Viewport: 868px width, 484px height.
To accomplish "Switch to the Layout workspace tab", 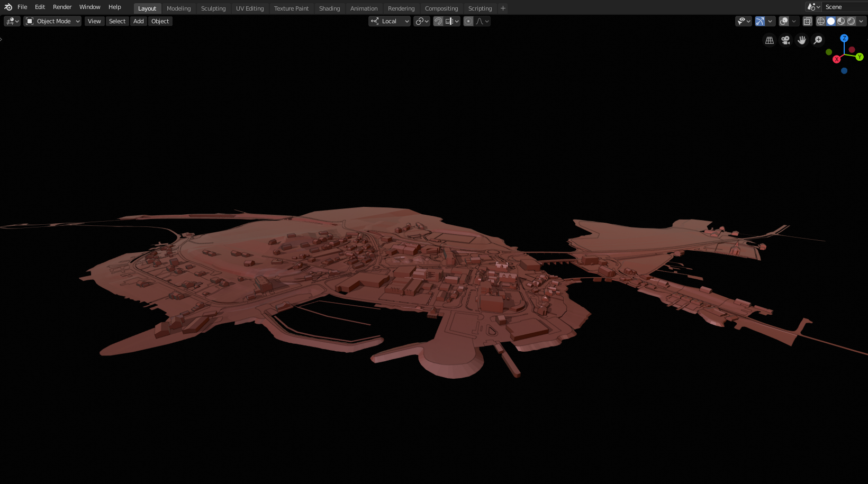I will coord(147,8).
